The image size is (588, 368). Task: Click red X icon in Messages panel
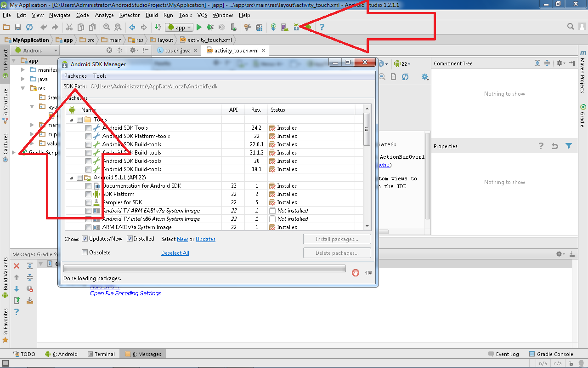17,266
